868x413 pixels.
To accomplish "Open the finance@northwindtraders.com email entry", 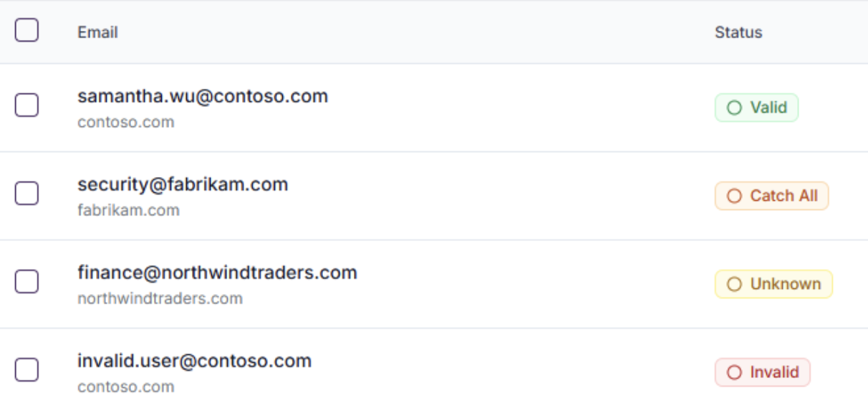I will point(217,272).
